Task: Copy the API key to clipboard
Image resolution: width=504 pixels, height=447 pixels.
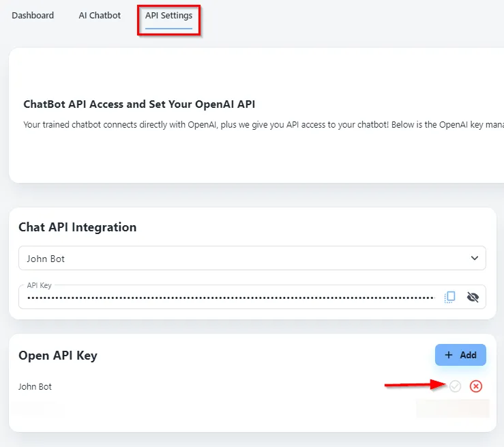Action: pos(449,297)
